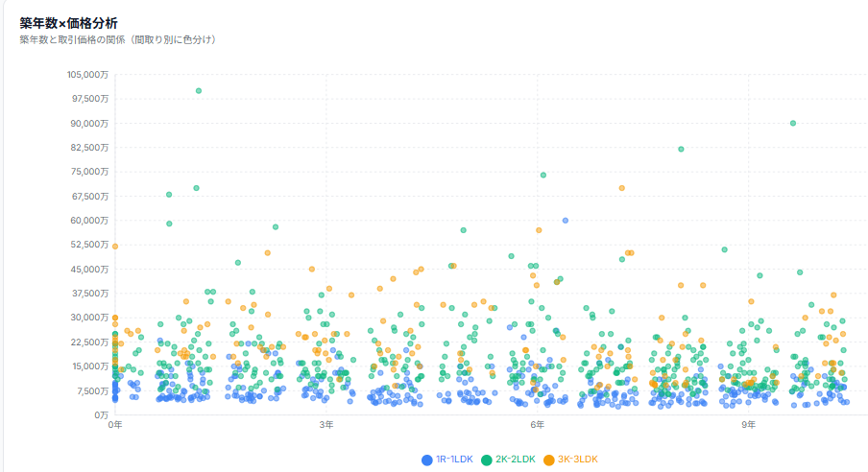The height and width of the screenshot is (472, 868).
Task: Toggle the 1R-1LDK series legend label
Action: tap(454, 460)
